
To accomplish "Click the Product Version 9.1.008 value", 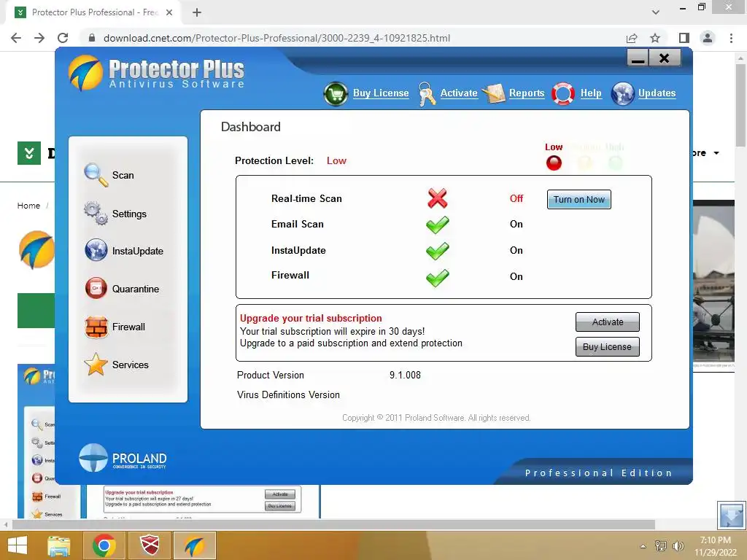I will coord(405,376).
